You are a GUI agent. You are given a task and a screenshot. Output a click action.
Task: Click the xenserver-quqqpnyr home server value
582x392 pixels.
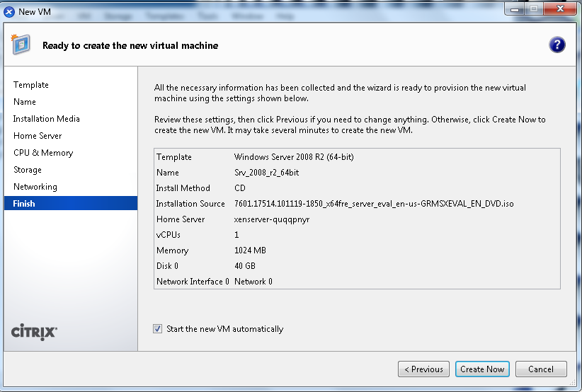click(x=272, y=219)
